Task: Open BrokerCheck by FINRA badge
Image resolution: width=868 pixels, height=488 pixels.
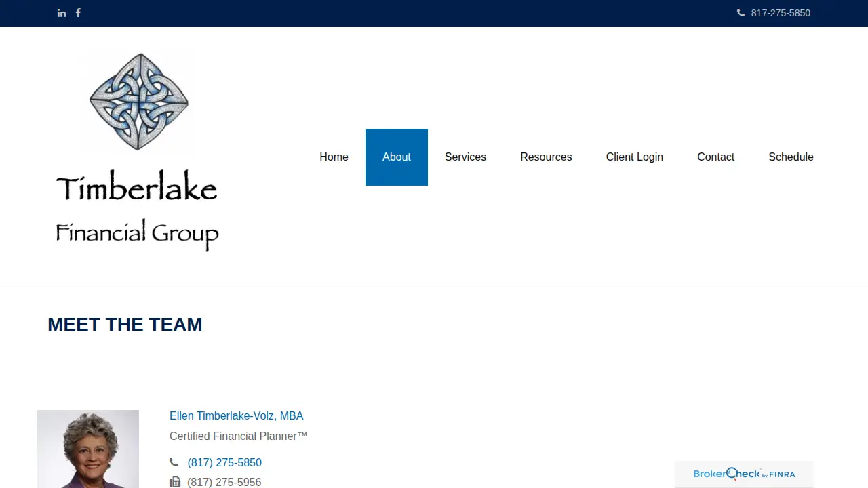Action: click(744, 474)
